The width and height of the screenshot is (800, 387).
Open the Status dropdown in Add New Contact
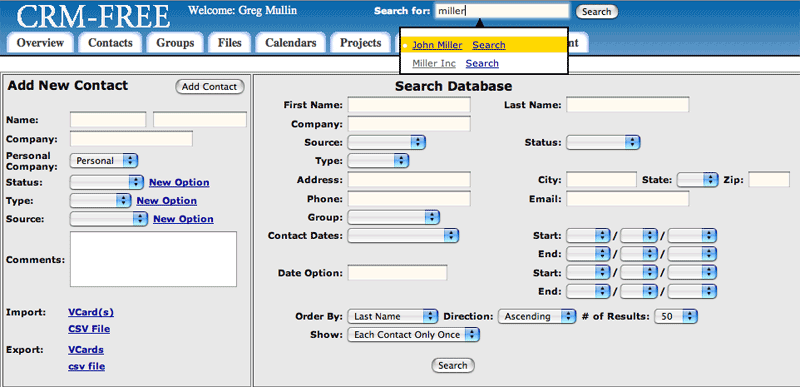click(107, 183)
